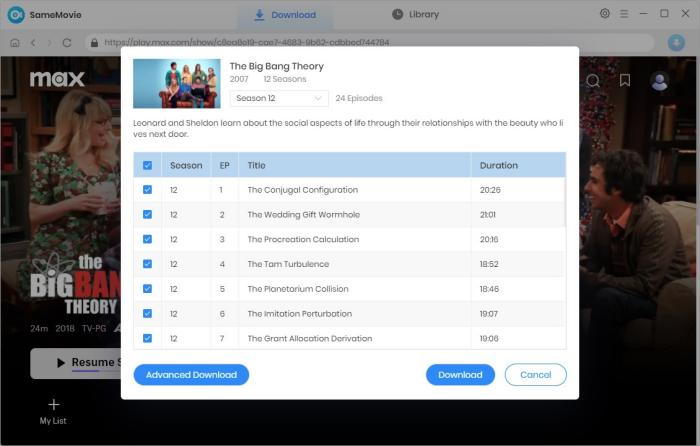The width and height of the screenshot is (700, 446).
Task: Open the settings gear icon
Action: [604, 14]
